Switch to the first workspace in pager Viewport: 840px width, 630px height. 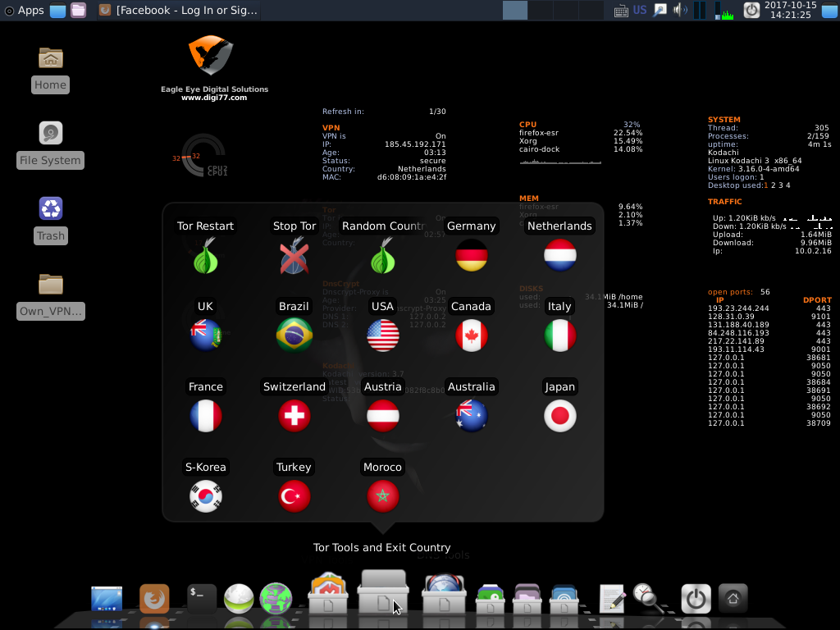515,10
